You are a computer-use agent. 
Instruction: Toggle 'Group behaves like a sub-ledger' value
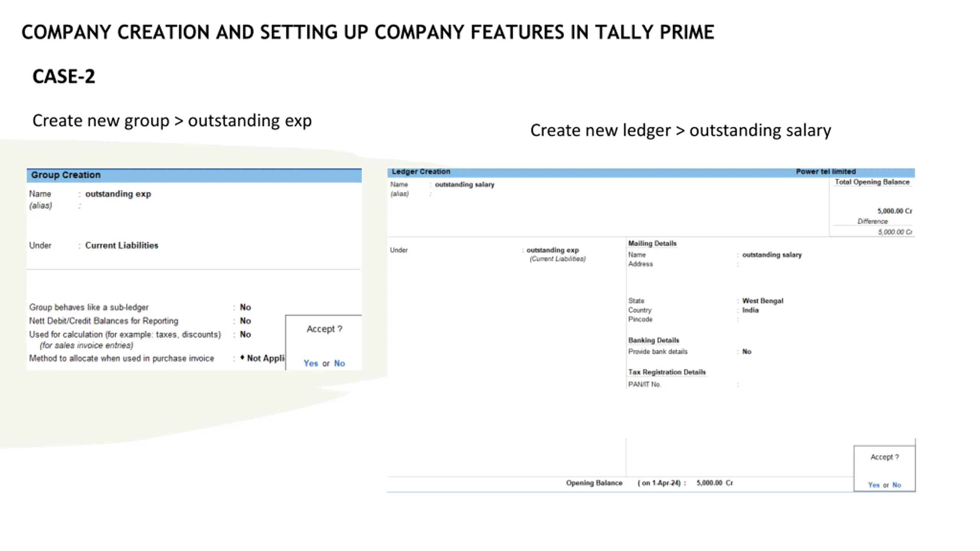[x=245, y=307]
